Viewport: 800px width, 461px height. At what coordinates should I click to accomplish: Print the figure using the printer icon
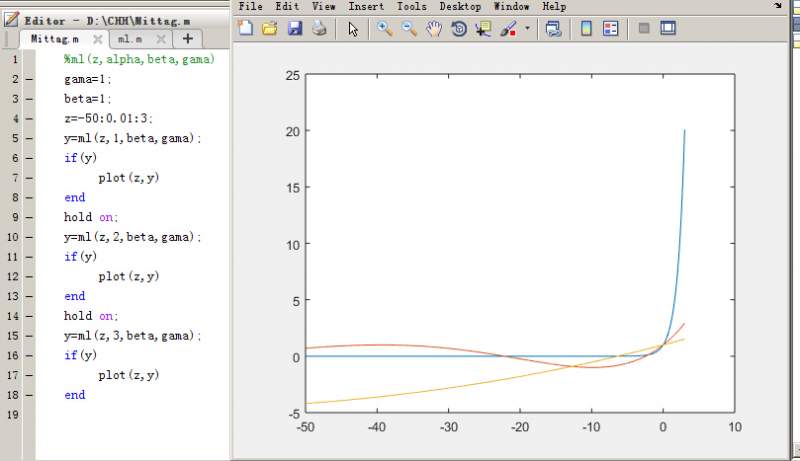click(319, 28)
